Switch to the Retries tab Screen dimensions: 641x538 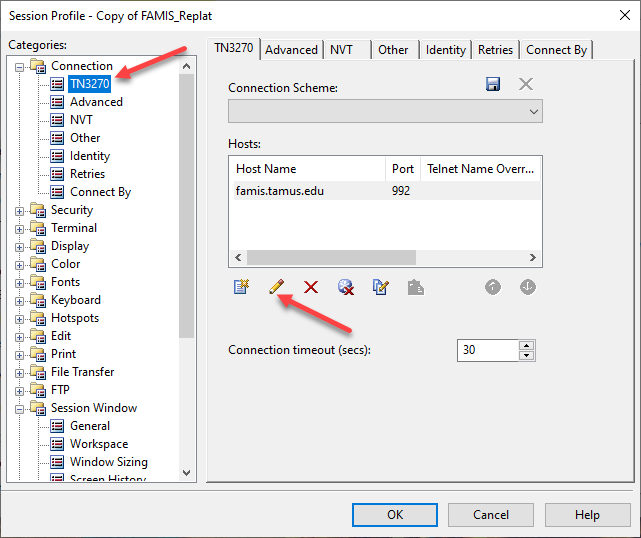495,50
